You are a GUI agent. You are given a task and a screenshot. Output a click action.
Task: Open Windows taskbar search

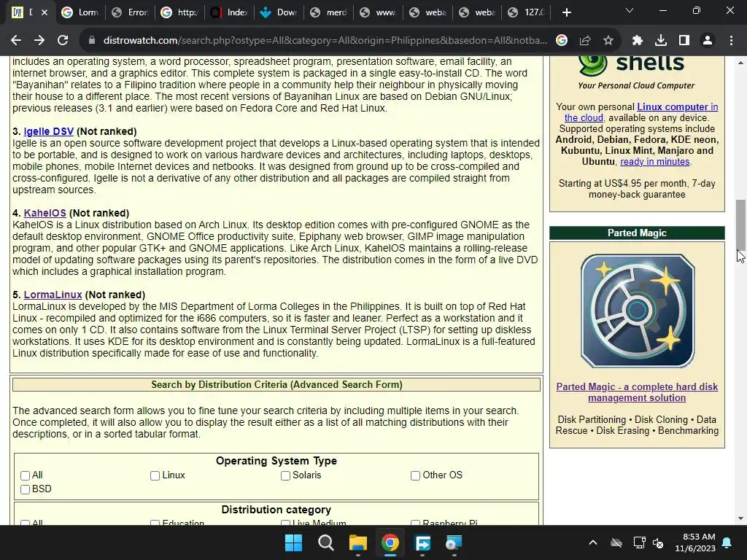coord(326,542)
